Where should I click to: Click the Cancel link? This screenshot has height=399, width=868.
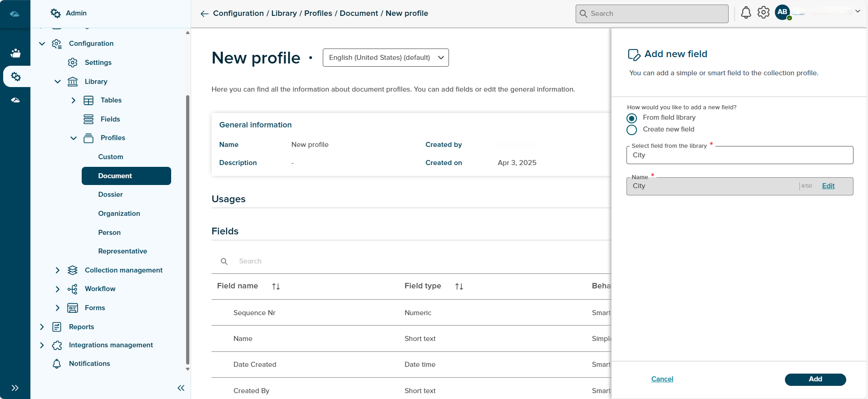coord(662,379)
